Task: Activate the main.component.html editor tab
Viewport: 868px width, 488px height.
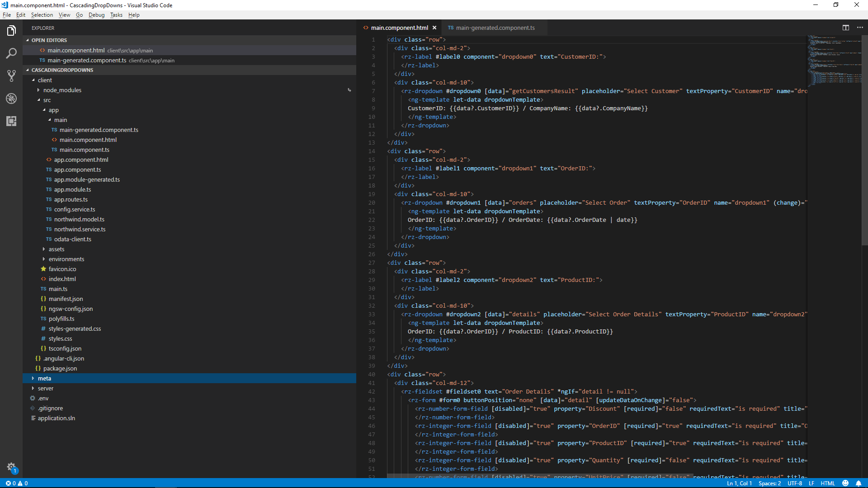Action: pos(399,28)
